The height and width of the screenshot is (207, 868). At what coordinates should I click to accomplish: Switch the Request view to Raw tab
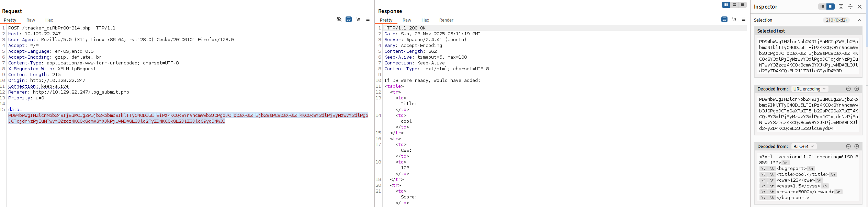tap(31, 20)
